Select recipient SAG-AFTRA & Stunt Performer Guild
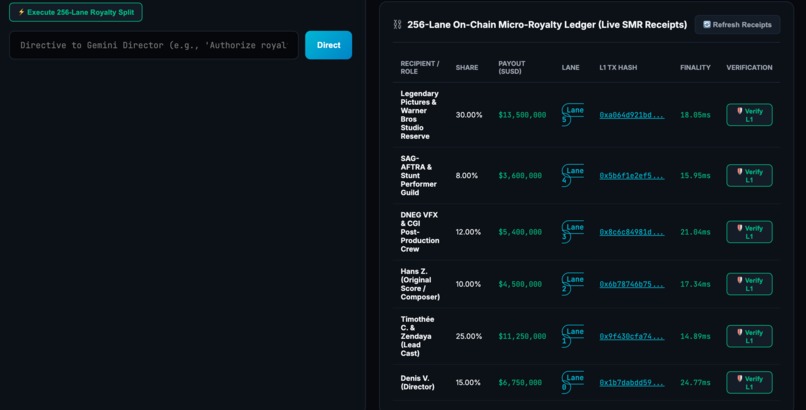 (x=418, y=176)
